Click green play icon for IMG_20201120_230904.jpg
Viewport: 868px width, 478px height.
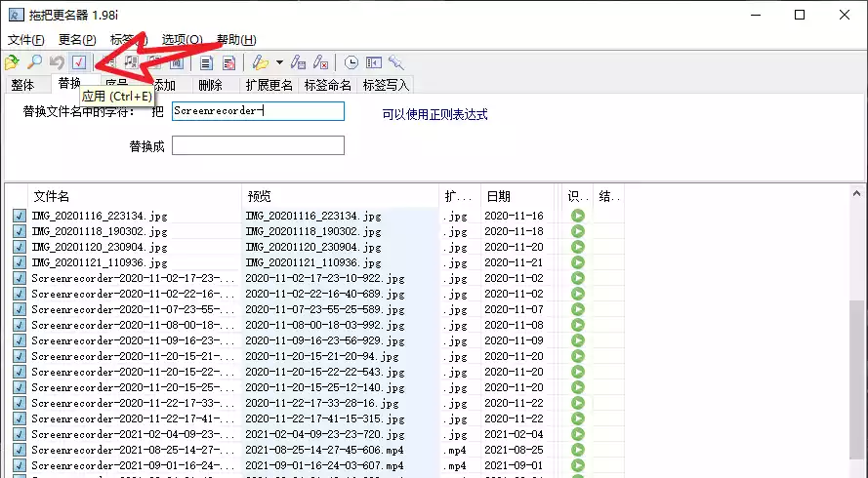click(x=578, y=247)
